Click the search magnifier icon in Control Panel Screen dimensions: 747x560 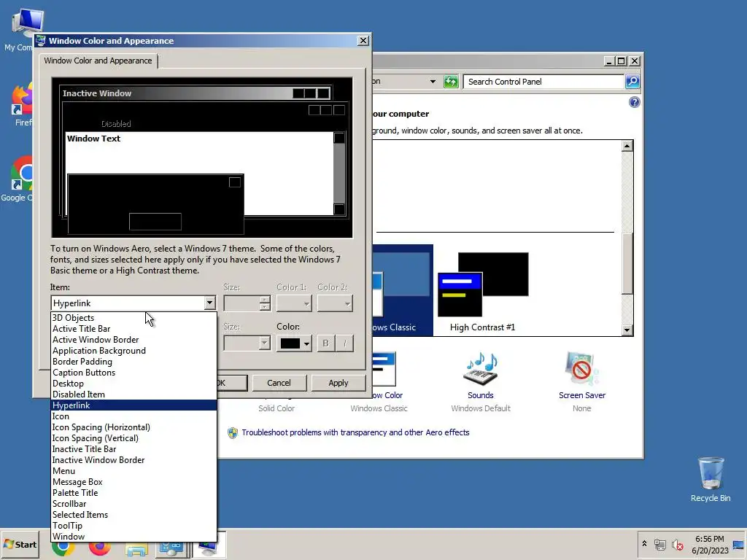[632, 82]
